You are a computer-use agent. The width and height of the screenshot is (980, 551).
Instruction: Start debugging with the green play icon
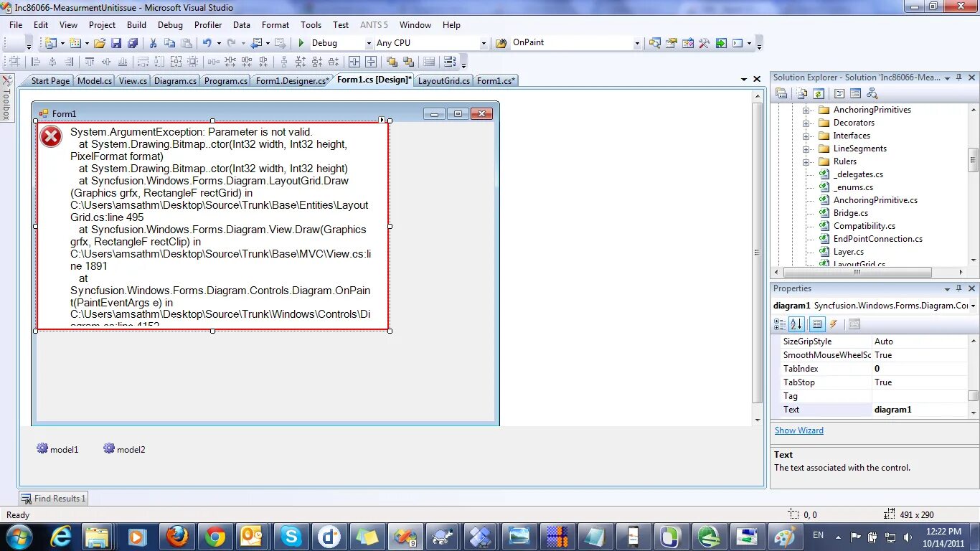coord(301,43)
